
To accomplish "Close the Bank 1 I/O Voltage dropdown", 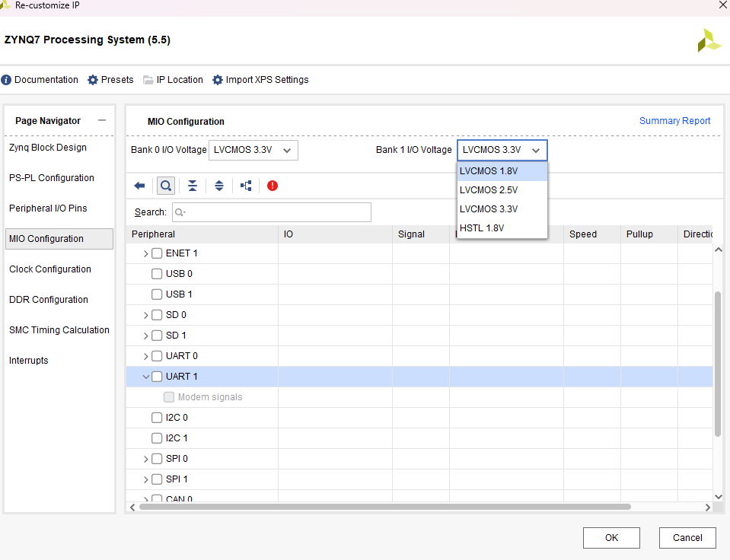I will (502, 150).
